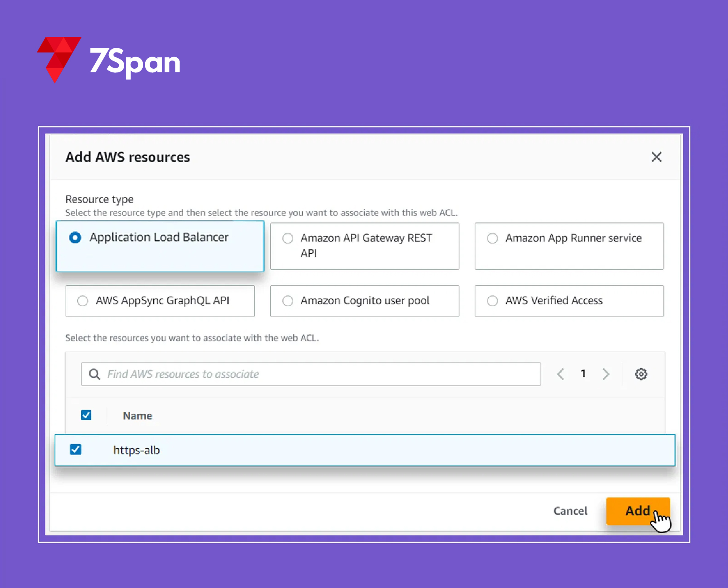The height and width of the screenshot is (588, 728).
Task: Click the Find AWS resources search field
Action: pos(311,374)
